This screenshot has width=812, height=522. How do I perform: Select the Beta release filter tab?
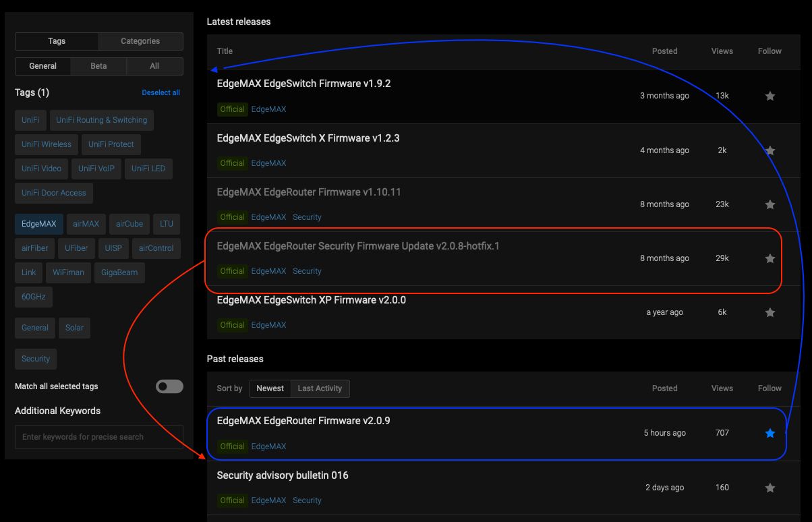[98, 66]
